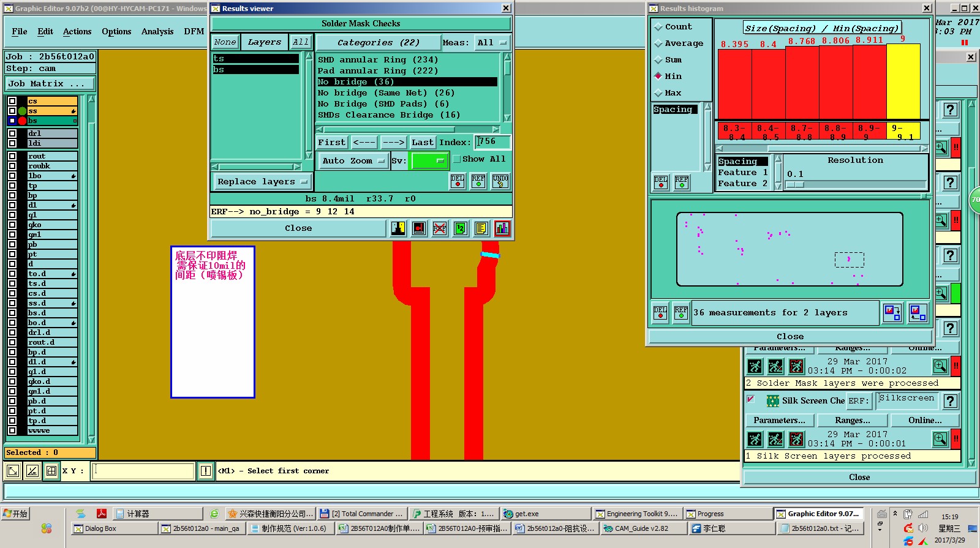
Task: Toggle visibility box of drl layer
Action: [x=12, y=133]
